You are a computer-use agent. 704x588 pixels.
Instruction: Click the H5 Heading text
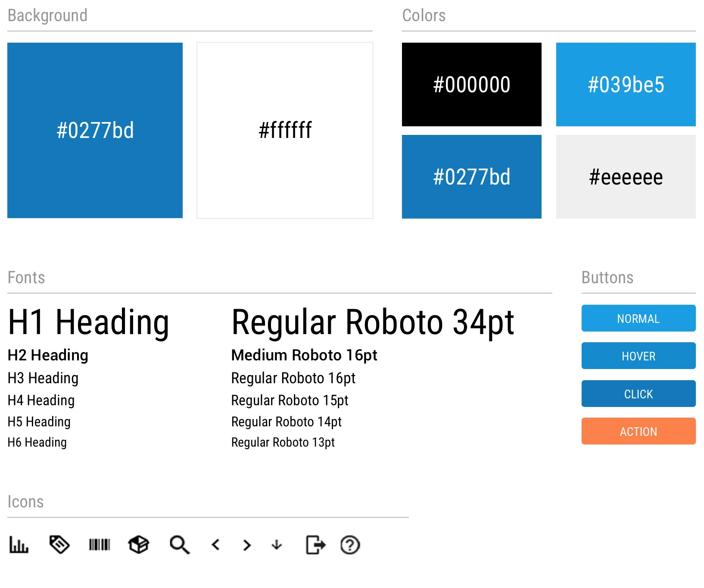(x=39, y=422)
